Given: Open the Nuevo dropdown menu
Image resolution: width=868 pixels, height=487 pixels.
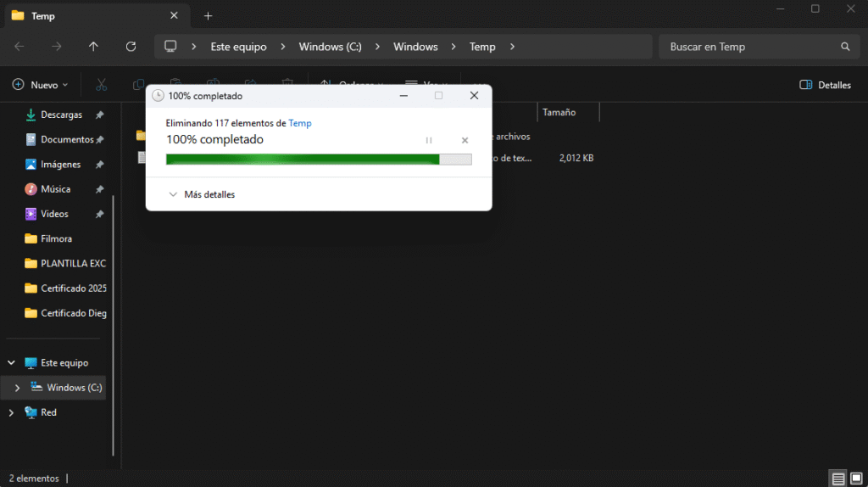Looking at the screenshot, I should (40, 85).
